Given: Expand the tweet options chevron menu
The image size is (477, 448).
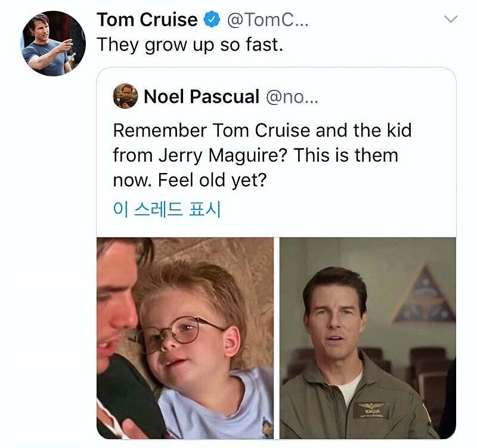Looking at the screenshot, I should click(451, 19).
